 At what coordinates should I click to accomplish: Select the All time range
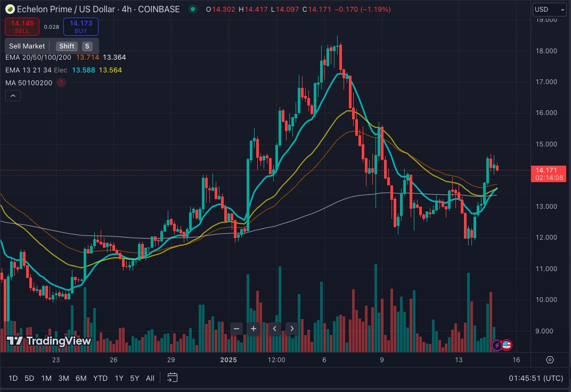click(150, 378)
